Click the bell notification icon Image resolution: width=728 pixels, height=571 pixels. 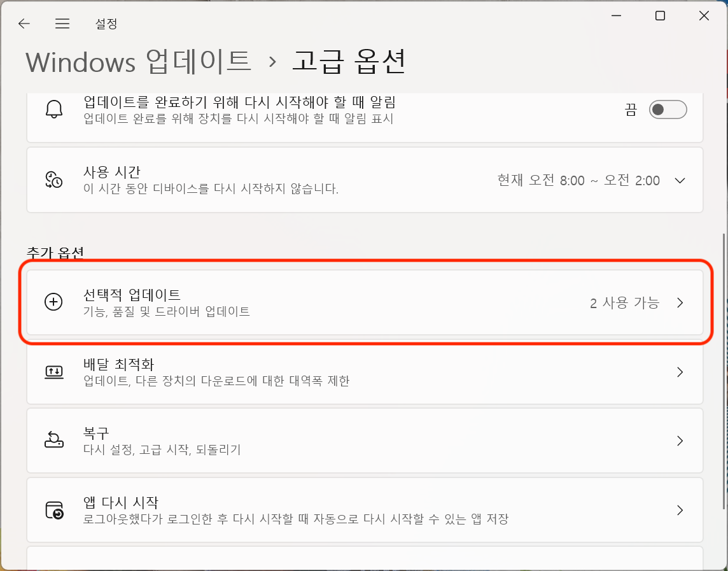pyautogui.click(x=54, y=109)
